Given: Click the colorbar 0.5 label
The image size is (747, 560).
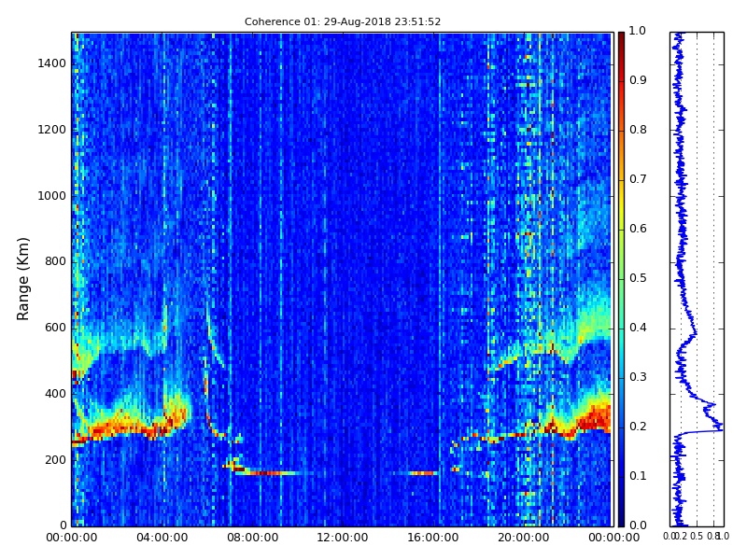Looking at the screenshot, I should click(638, 278).
